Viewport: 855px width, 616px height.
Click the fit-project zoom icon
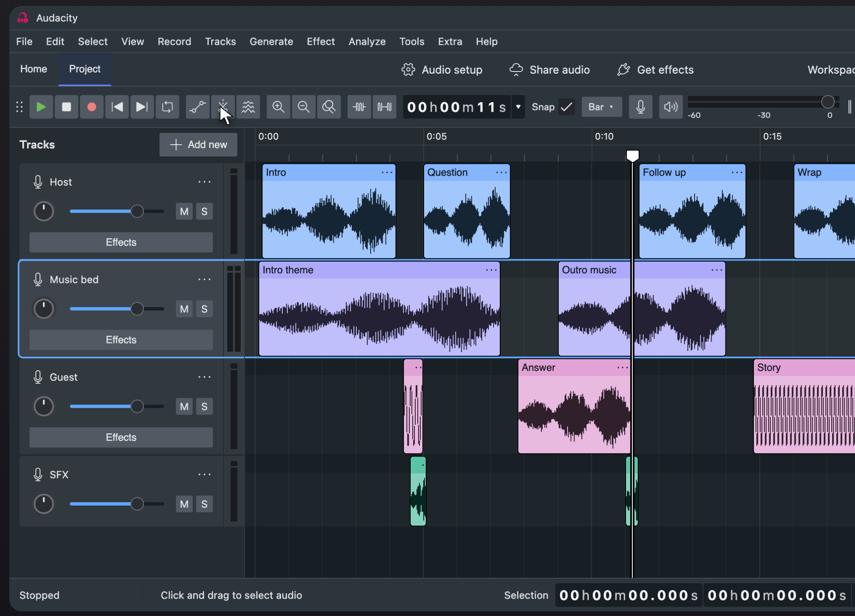[329, 107]
